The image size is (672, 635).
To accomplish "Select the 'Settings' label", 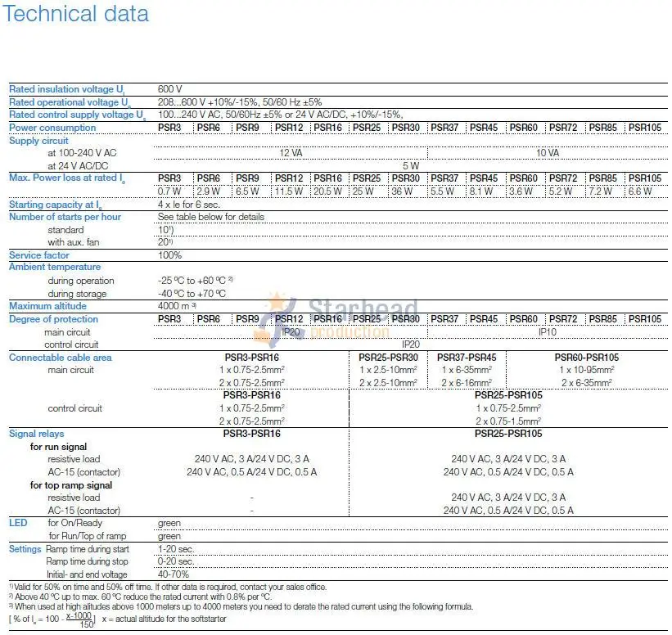I will [25, 549].
